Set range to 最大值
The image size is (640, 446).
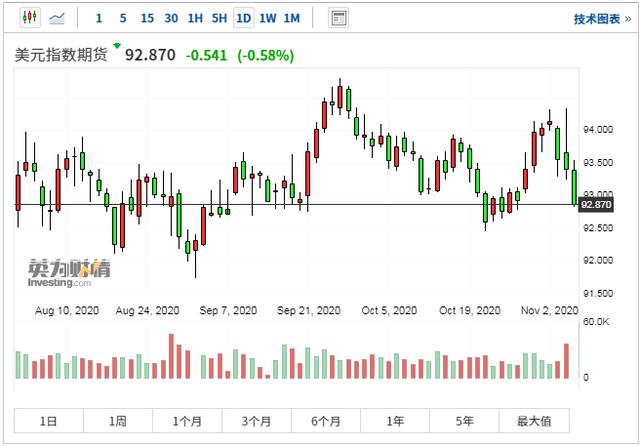[x=534, y=421]
